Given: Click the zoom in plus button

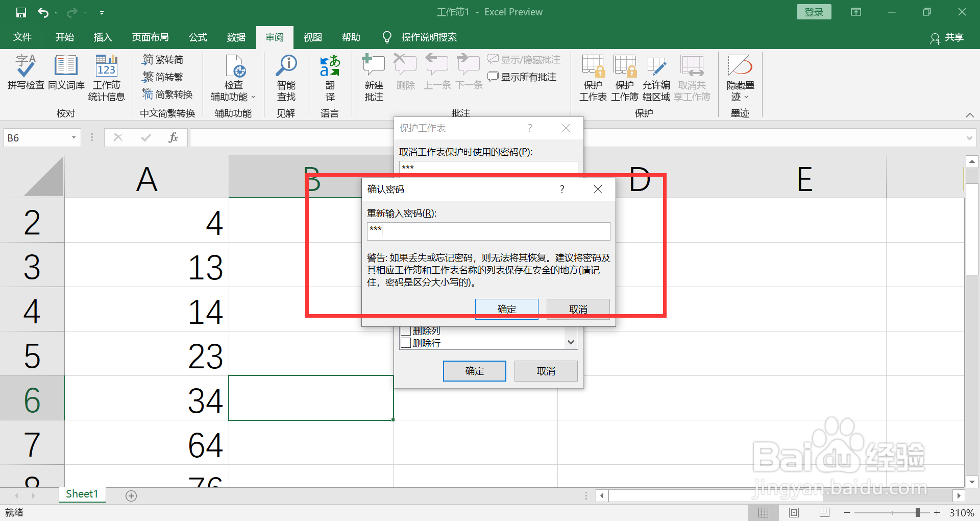Looking at the screenshot, I should [x=937, y=512].
